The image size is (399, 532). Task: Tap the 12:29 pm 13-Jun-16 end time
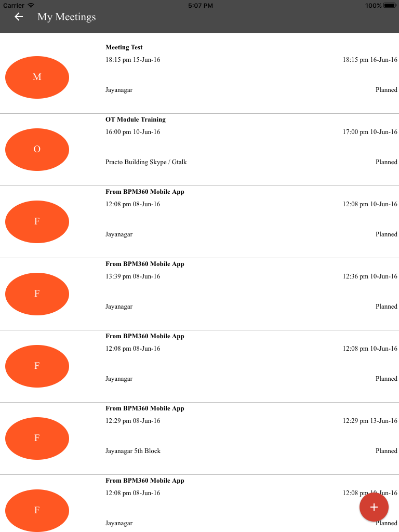pyautogui.click(x=370, y=421)
